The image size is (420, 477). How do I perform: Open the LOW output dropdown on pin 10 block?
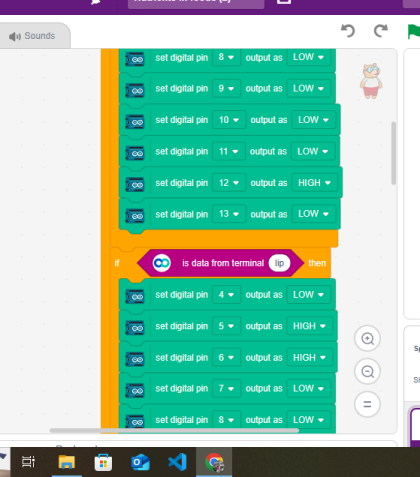click(313, 120)
